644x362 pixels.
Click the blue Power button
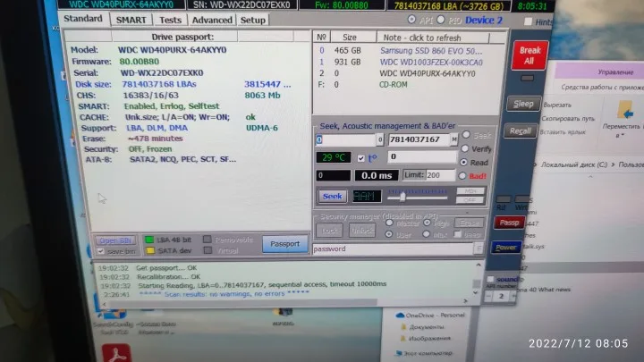point(506,248)
